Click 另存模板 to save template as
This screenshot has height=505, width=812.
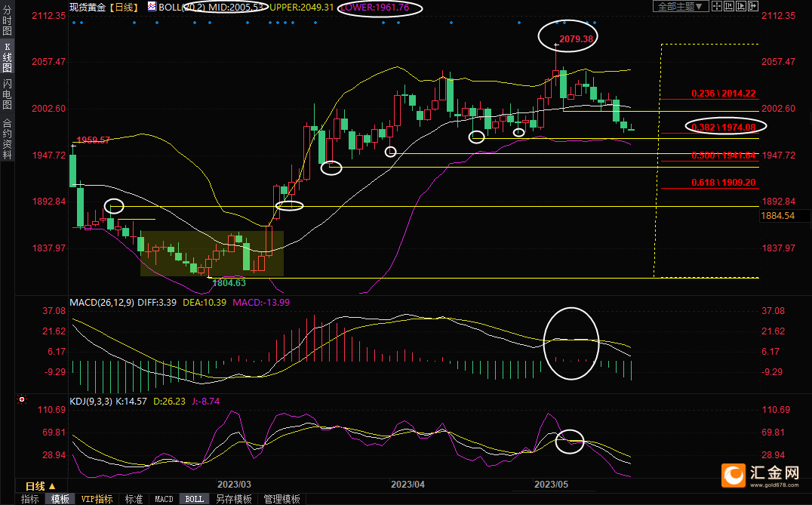(233, 499)
